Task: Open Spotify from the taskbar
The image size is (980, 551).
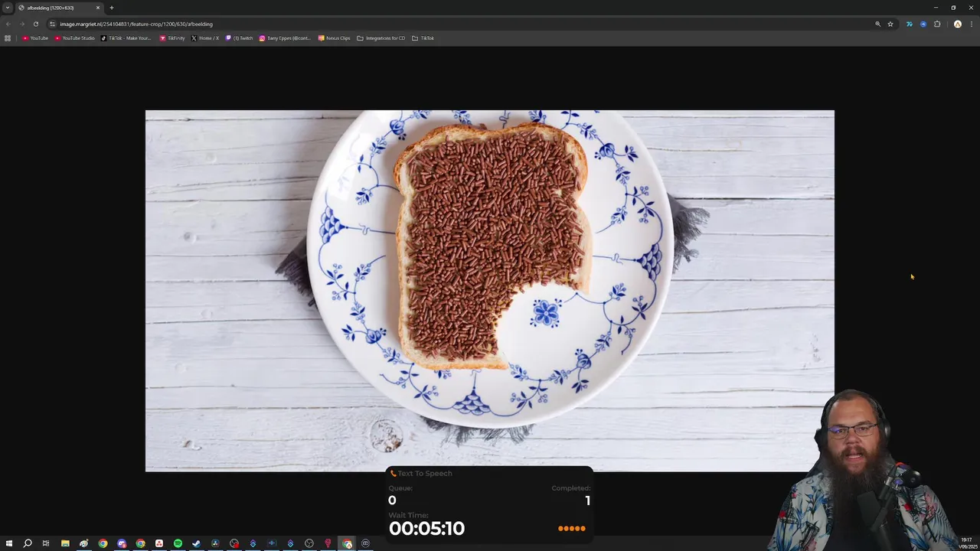Action: point(178,543)
